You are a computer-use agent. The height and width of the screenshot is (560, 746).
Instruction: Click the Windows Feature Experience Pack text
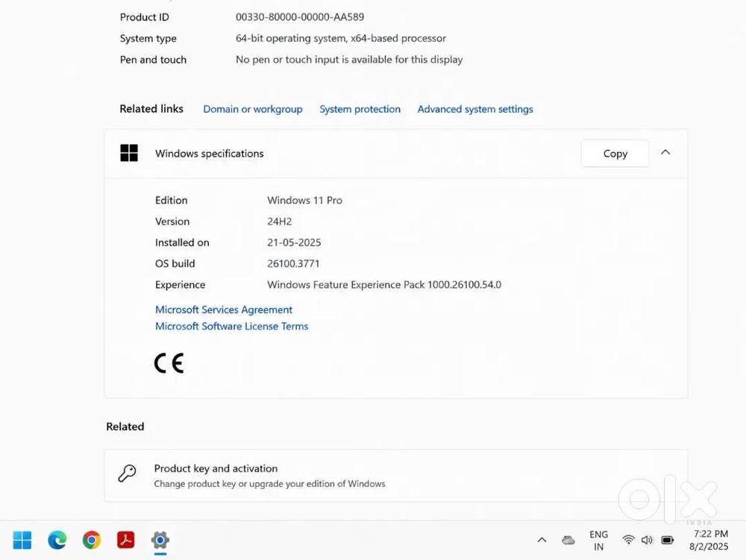coord(384,285)
